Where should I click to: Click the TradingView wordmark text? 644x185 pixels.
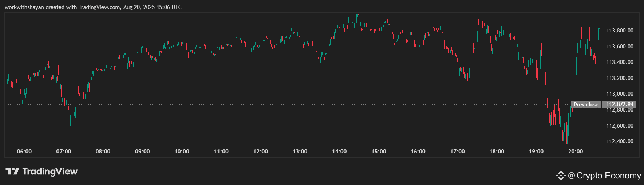pos(50,172)
